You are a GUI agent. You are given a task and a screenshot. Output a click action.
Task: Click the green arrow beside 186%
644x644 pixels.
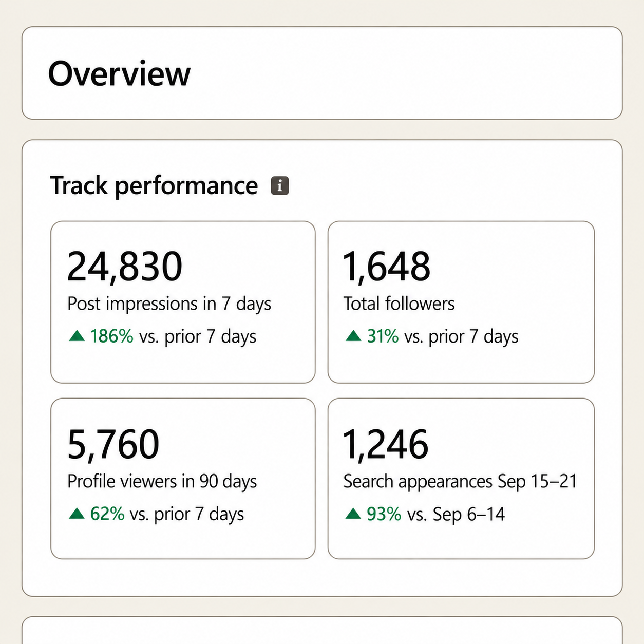coord(77,336)
